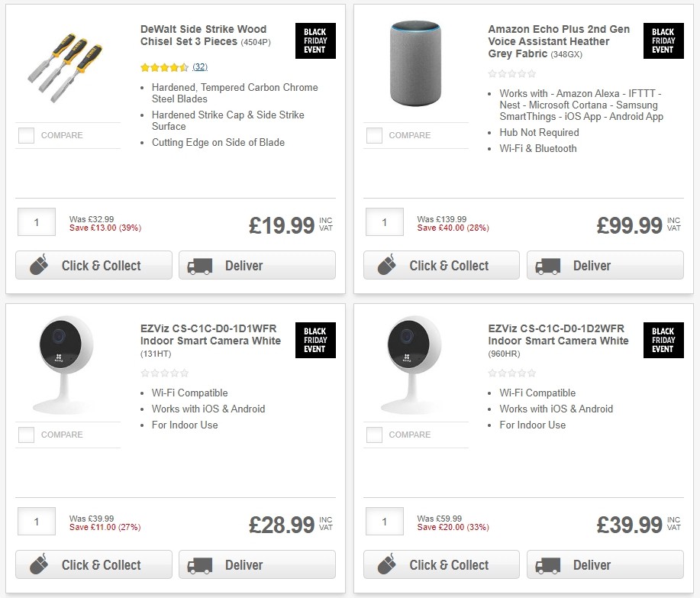
Task: Click the truck icon on the 960HR camera's Deliver button
Action: click(x=547, y=564)
